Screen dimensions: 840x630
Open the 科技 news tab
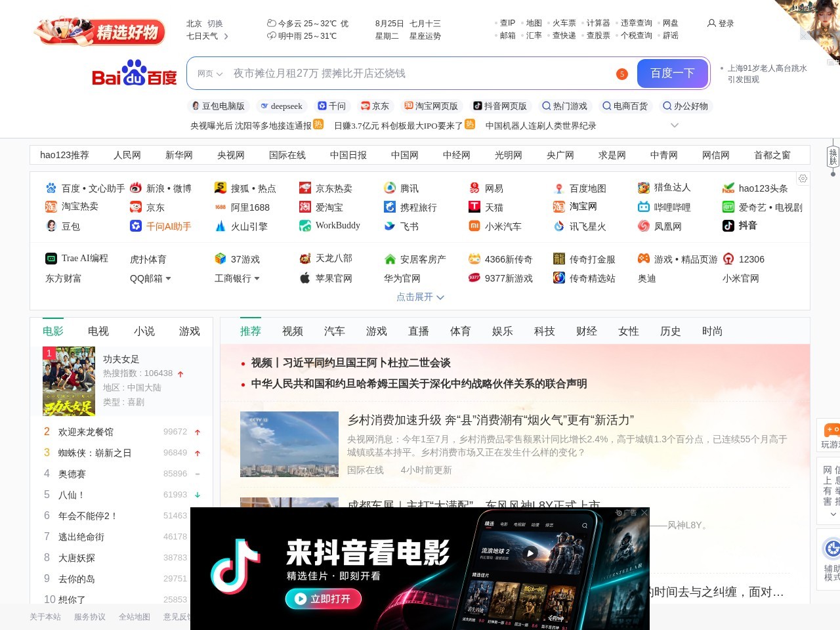(545, 331)
